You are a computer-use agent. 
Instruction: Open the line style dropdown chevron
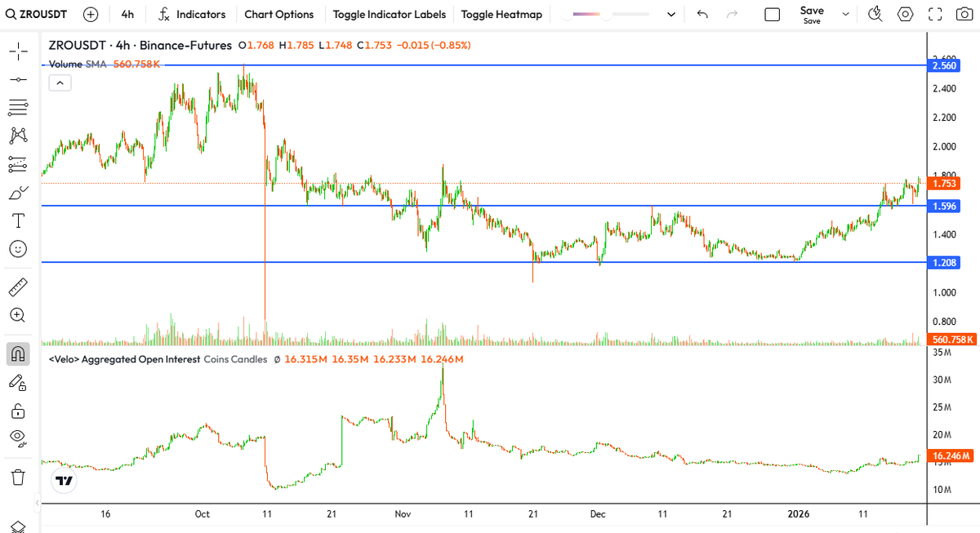671,15
